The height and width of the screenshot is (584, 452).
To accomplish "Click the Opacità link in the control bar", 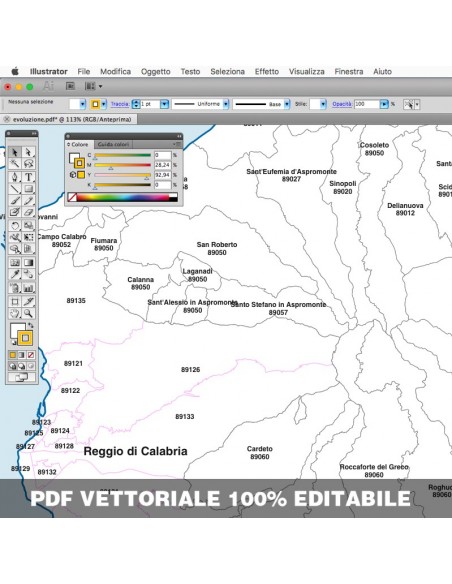I will [342, 104].
